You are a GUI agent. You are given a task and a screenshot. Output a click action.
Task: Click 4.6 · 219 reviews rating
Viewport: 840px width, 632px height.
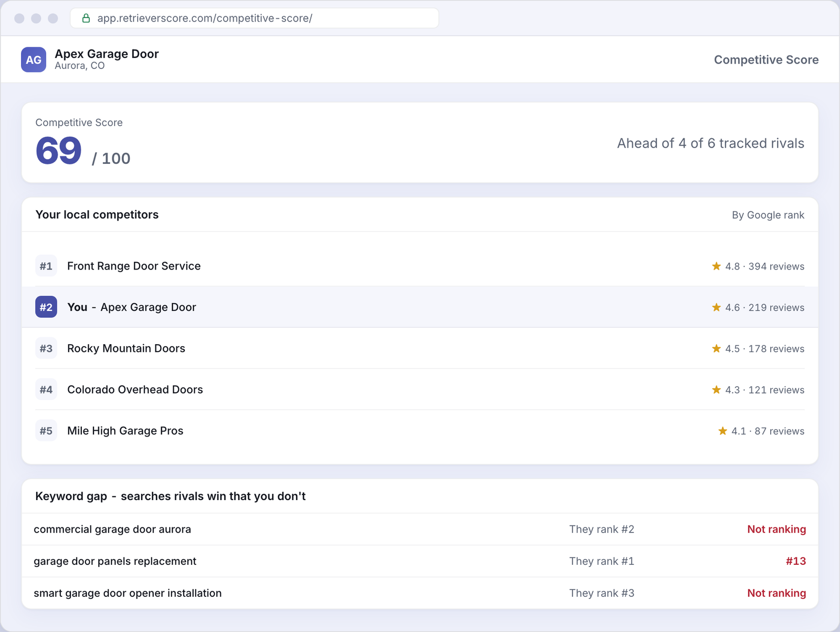coord(764,307)
